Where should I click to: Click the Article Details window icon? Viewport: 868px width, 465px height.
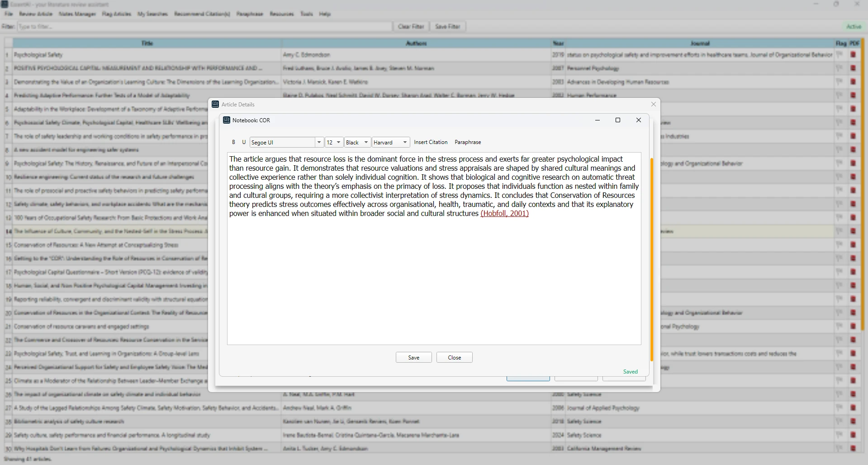point(215,105)
